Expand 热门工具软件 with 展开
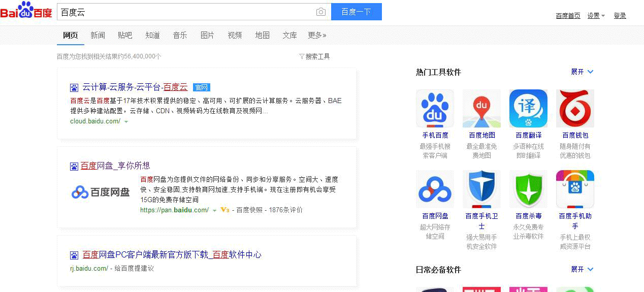The height and width of the screenshot is (292, 644). (x=582, y=72)
